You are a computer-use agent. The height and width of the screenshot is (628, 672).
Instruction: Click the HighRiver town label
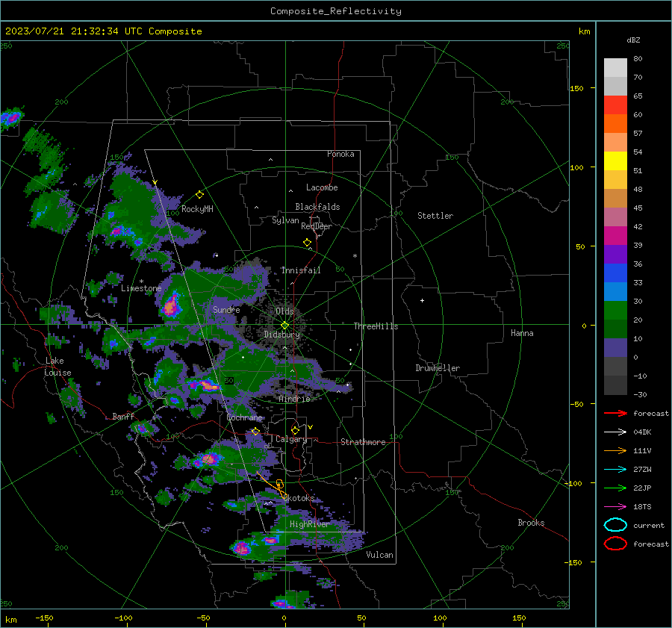pyautogui.click(x=309, y=524)
